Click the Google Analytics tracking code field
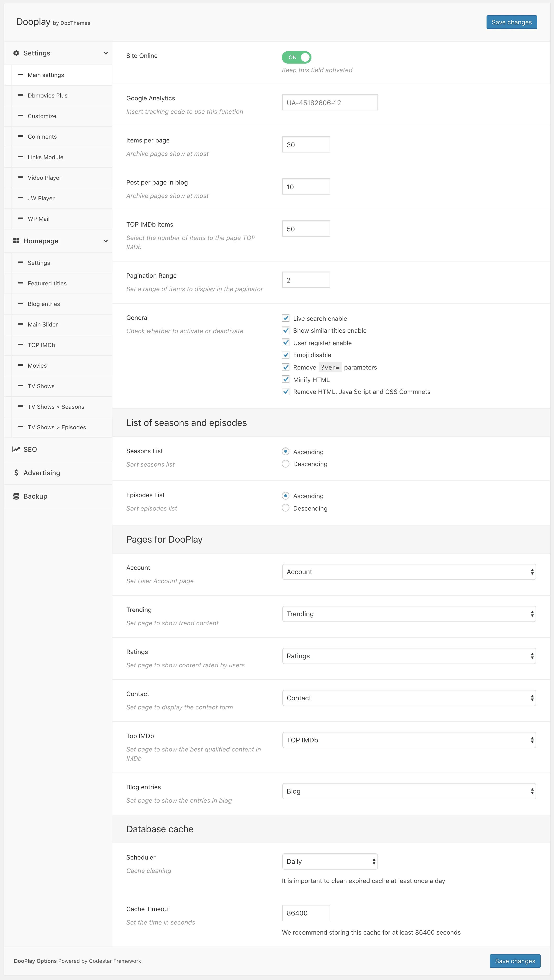Viewport: 554px width, 980px height. point(330,103)
